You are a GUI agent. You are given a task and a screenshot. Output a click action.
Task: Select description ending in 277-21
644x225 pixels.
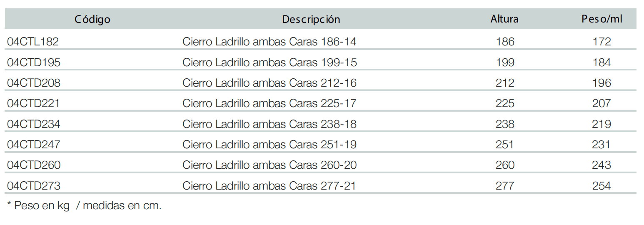(x=270, y=186)
